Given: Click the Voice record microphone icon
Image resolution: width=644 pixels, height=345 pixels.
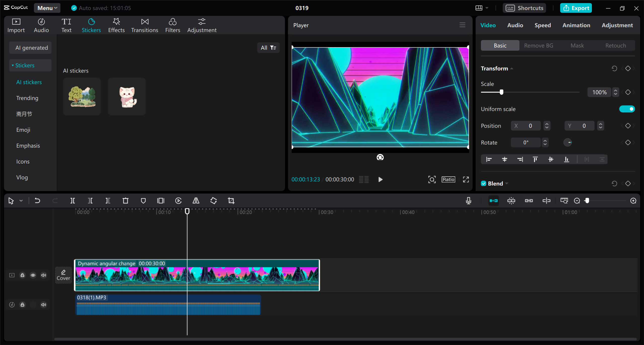Looking at the screenshot, I should click(469, 200).
